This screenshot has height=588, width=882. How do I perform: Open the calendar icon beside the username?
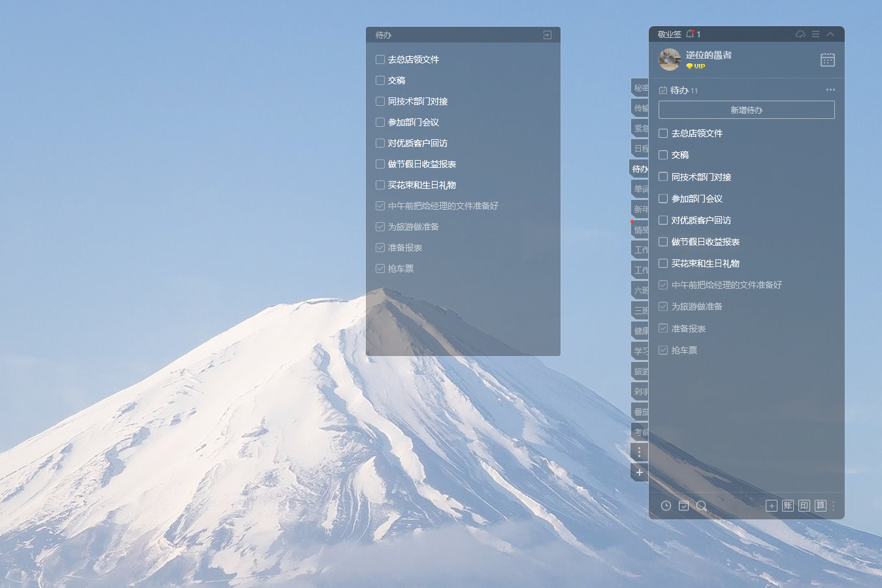827,60
